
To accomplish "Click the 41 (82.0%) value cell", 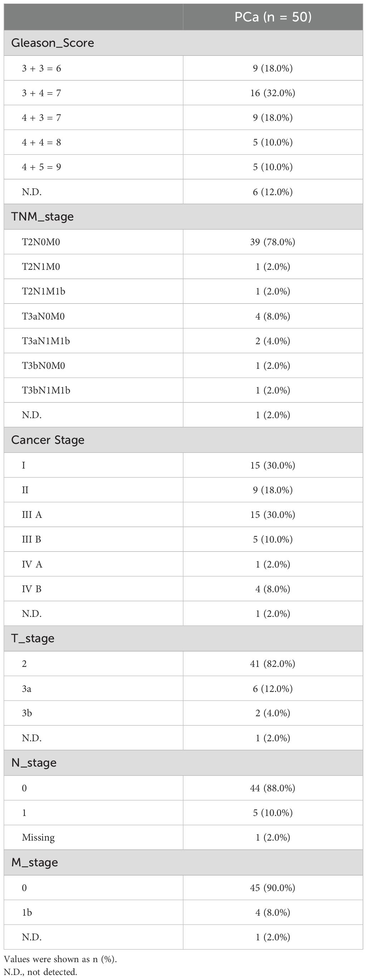I will tap(273, 664).
